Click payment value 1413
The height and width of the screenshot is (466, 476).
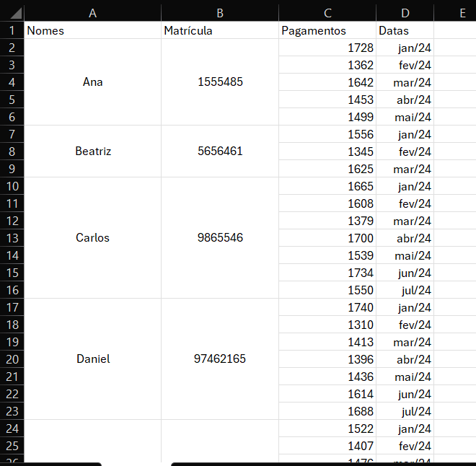[x=327, y=342]
